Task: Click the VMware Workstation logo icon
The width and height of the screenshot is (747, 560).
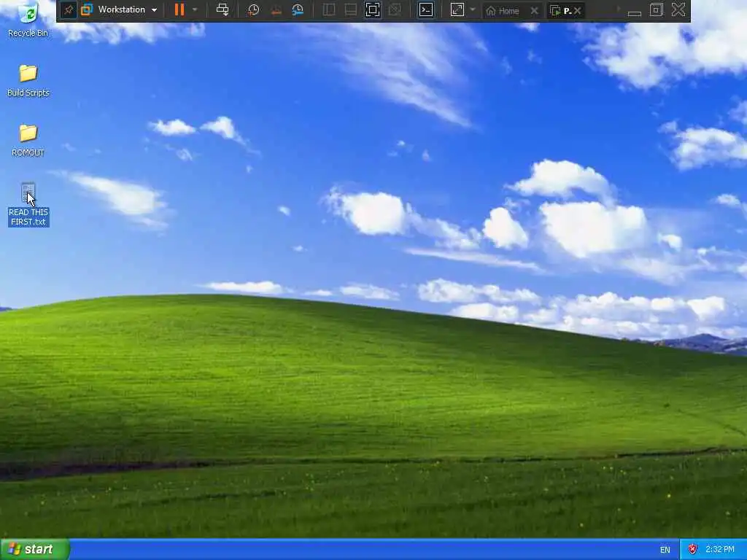Action: pyautogui.click(x=86, y=10)
